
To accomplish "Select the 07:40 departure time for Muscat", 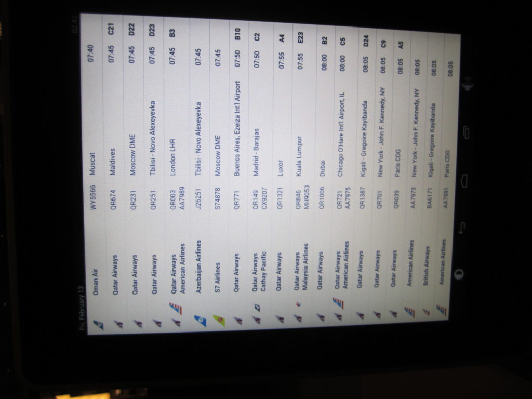I will click(90, 54).
